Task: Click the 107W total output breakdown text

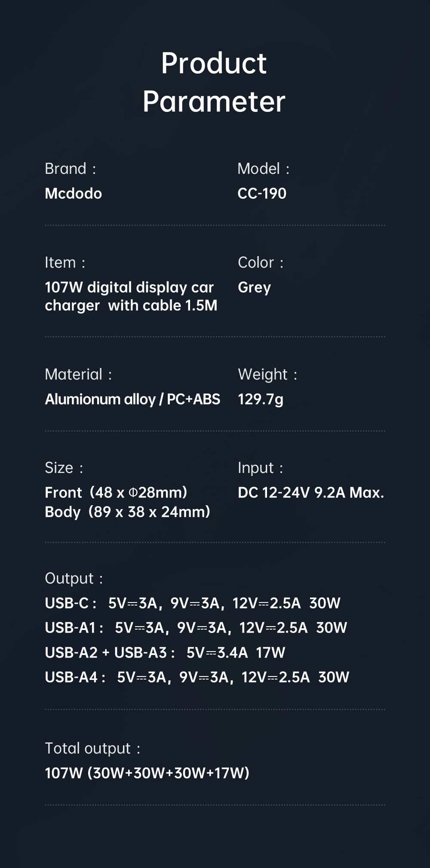Action: pos(147,773)
